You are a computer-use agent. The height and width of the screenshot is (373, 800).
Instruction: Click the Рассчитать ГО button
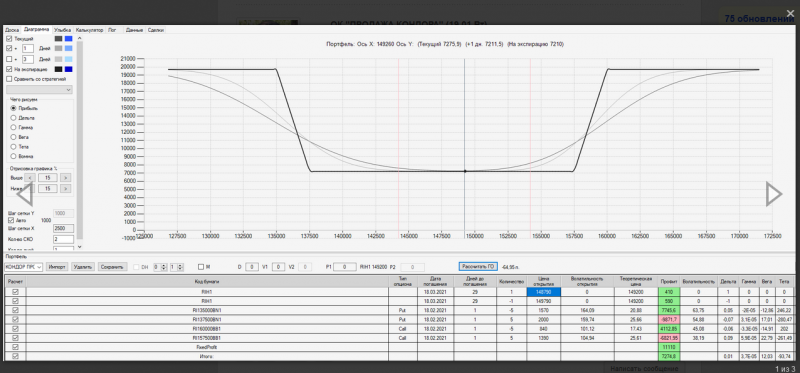(x=478, y=266)
